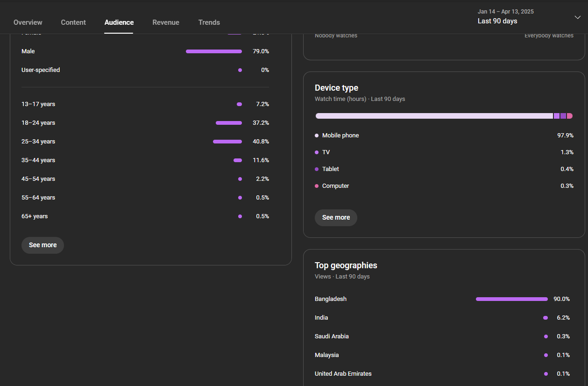Click the pink Computer legend dot
The image size is (588, 386).
coord(317,186)
